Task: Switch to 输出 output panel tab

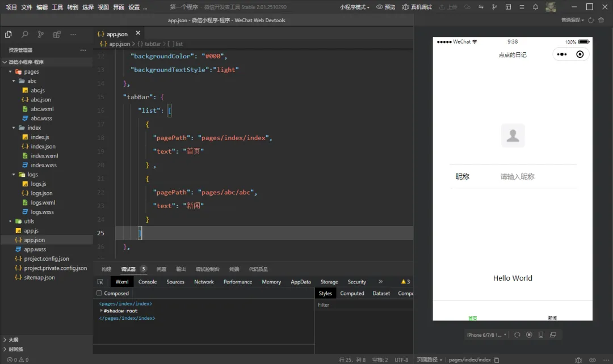Action: (180, 269)
